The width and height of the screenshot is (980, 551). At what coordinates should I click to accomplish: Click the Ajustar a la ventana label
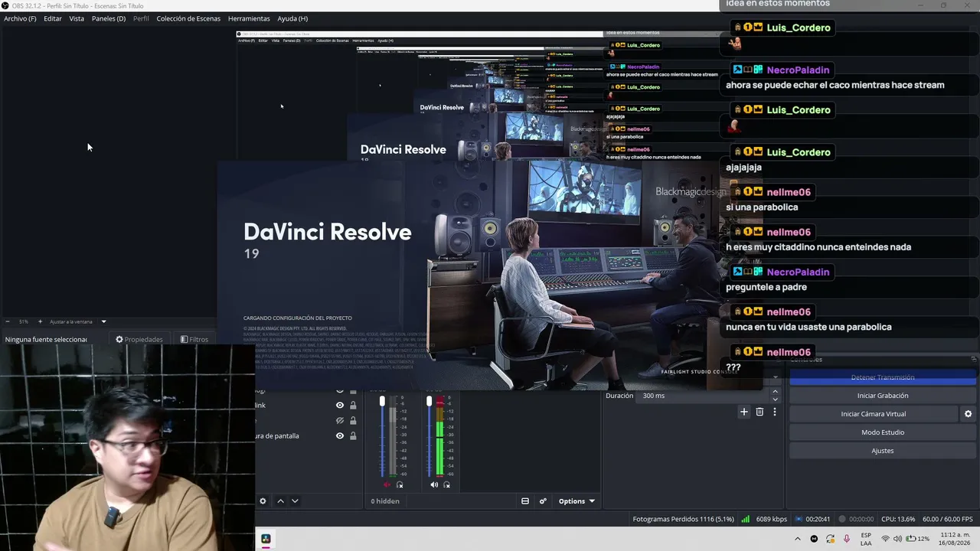point(71,321)
